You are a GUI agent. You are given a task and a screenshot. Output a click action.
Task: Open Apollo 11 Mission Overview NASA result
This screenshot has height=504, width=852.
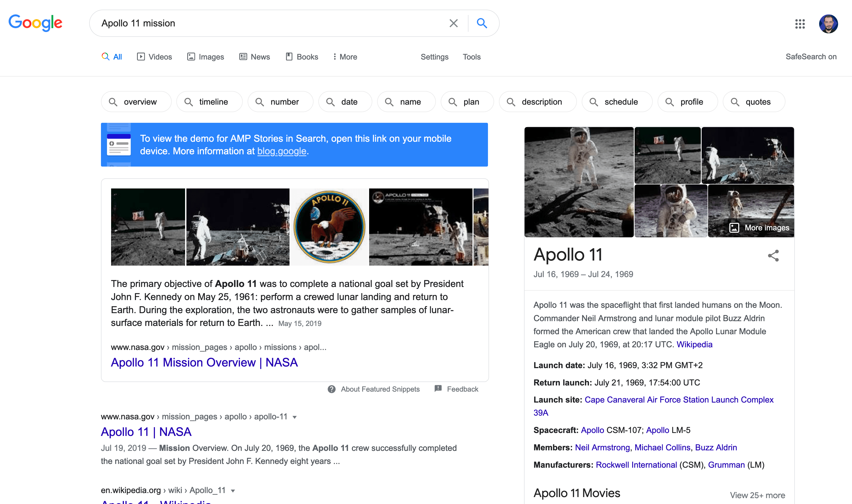(x=204, y=362)
